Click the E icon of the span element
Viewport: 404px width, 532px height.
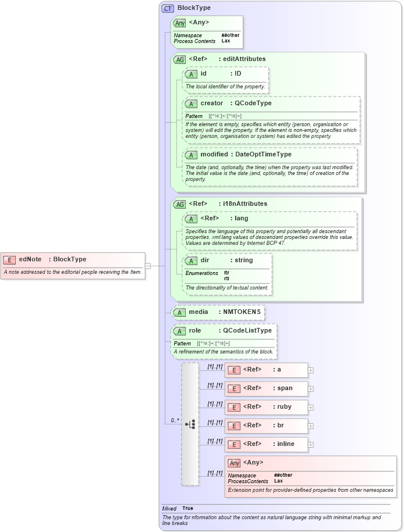234,389
